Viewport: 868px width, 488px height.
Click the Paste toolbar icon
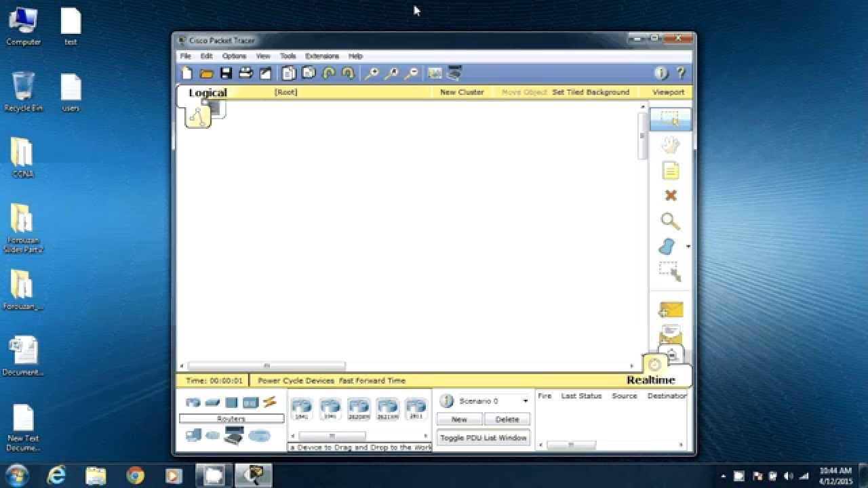coord(309,73)
